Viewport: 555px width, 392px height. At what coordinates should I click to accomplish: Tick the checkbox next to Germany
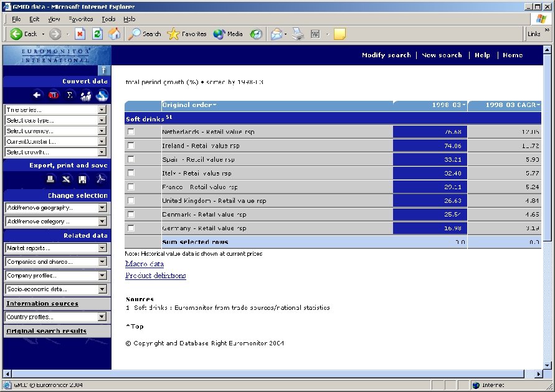pos(132,228)
